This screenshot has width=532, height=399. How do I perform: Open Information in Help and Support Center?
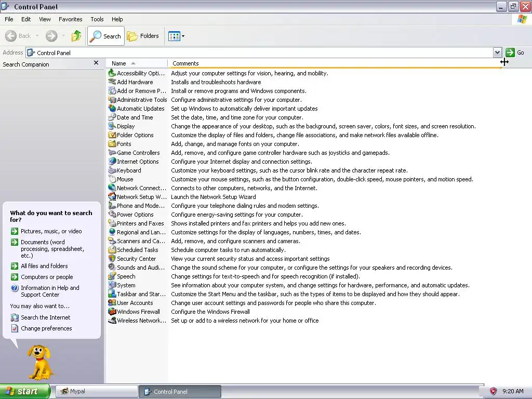[x=50, y=291]
